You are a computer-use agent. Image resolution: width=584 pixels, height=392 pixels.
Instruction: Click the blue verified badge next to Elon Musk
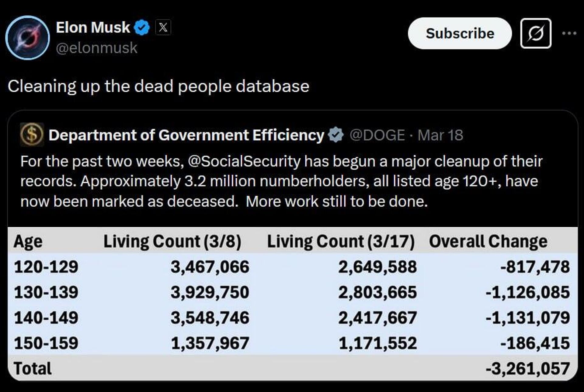(x=142, y=27)
